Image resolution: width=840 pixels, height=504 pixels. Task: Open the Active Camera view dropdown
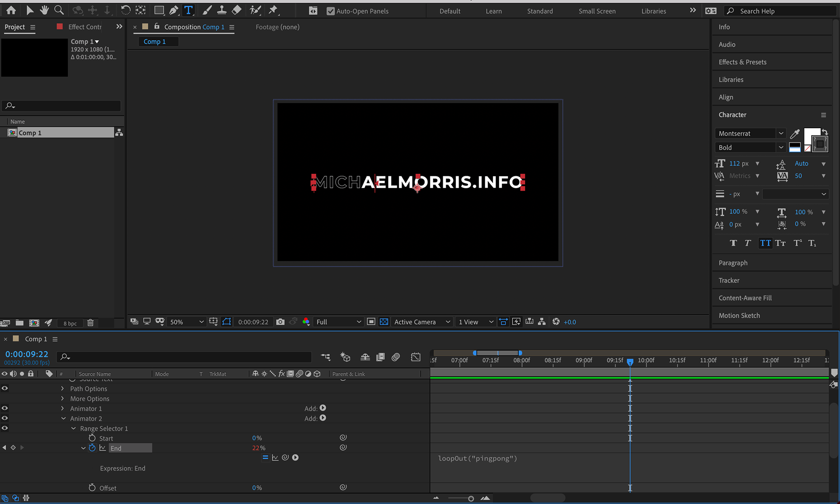[x=422, y=322]
